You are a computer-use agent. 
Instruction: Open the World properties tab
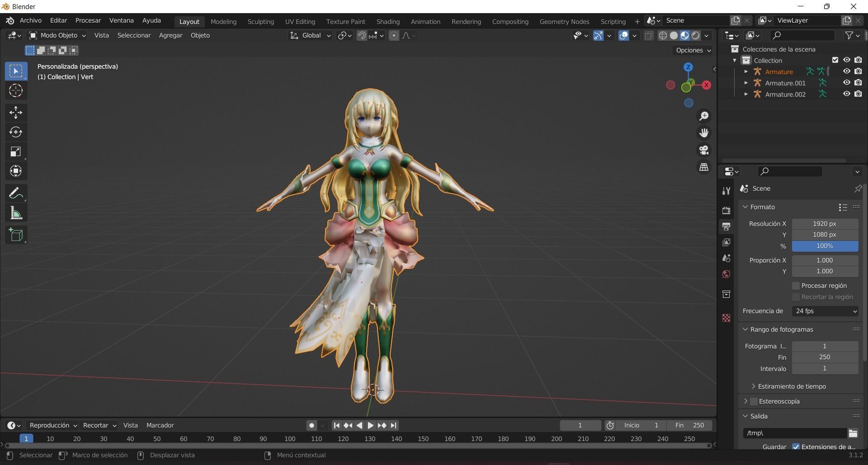point(726,274)
